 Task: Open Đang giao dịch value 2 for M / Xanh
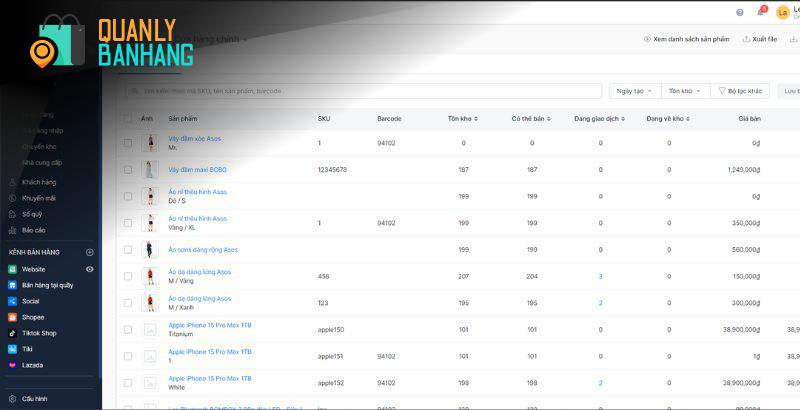pos(601,303)
